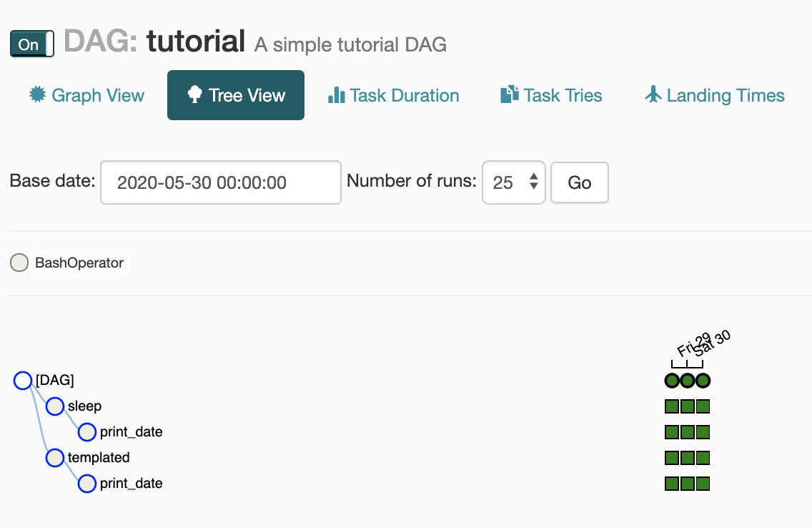The width and height of the screenshot is (812, 528).
Task: Click the Task Duration bar chart icon
Action: (336, 95)
